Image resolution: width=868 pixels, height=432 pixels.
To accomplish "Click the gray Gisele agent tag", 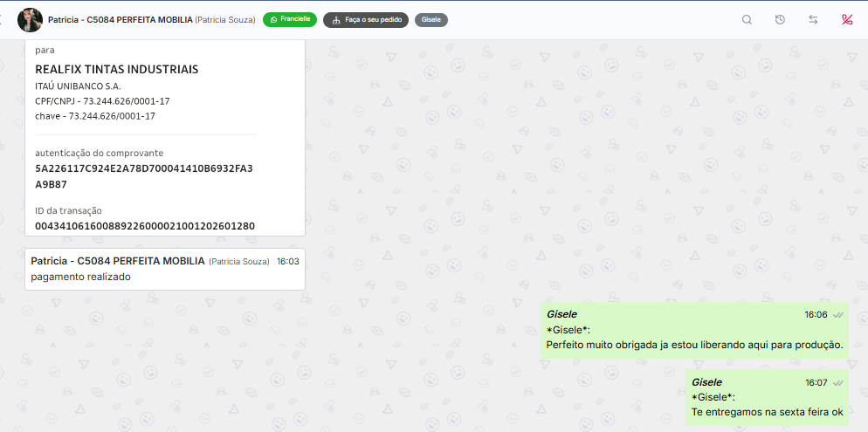I will pyautogui.click(x=431, y=20).
